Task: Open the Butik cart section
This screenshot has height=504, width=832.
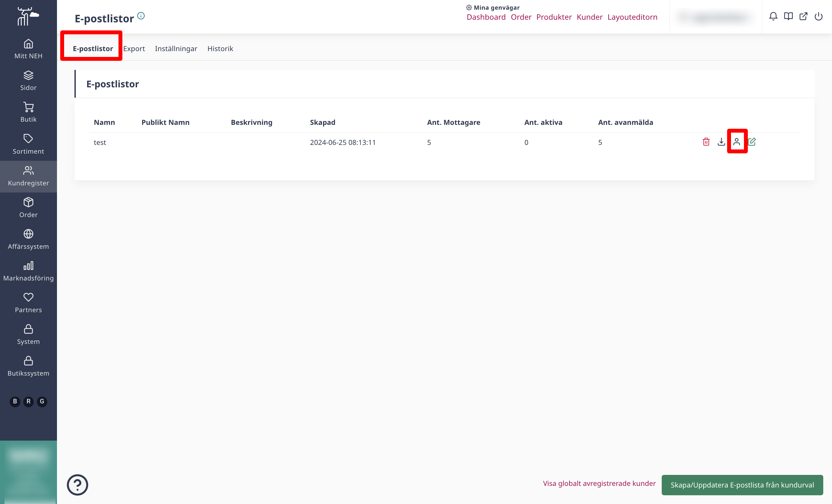Action: (x=28, y=113)
